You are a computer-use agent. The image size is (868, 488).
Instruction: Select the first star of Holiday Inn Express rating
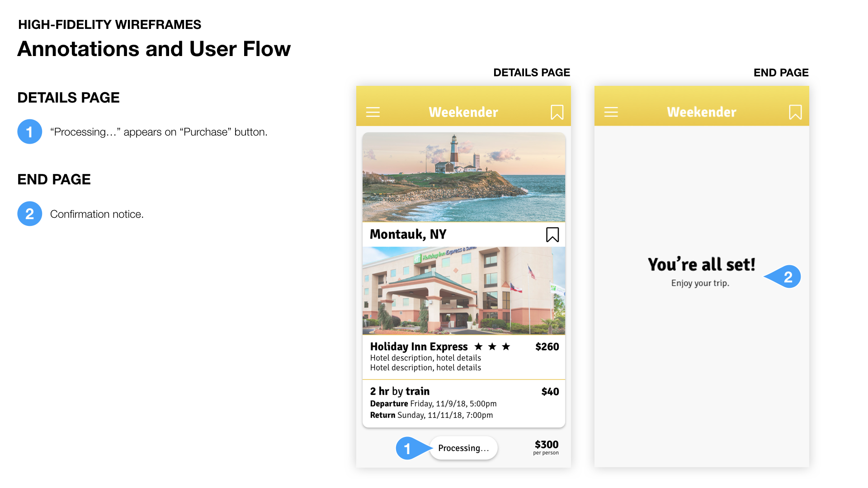coord(479,347)
